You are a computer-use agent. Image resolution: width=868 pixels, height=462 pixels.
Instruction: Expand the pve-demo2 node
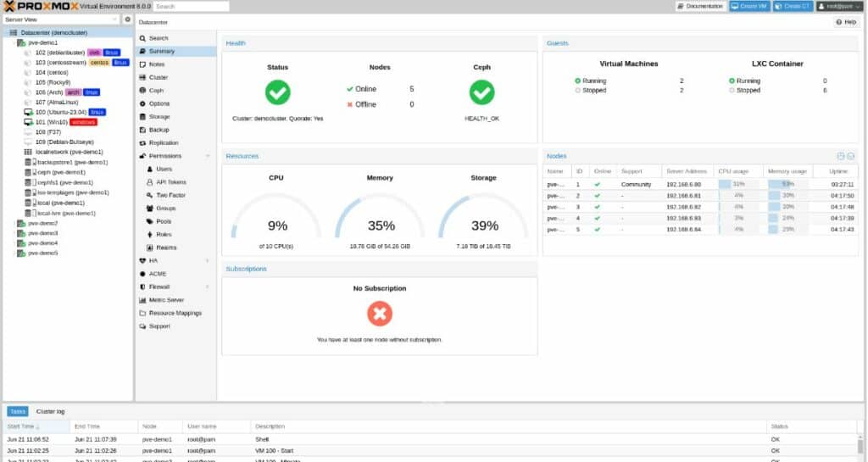[15, 224]
